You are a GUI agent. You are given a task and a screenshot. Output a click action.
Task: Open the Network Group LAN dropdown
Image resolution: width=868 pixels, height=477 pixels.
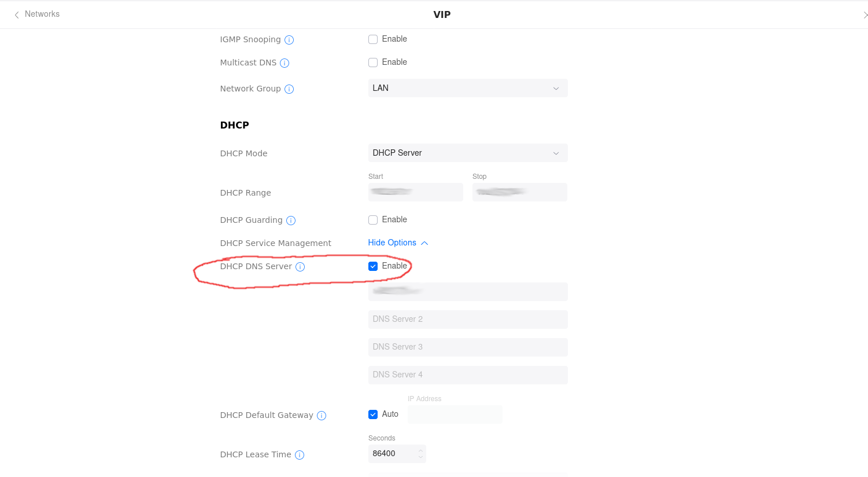[x=467, y=88]
